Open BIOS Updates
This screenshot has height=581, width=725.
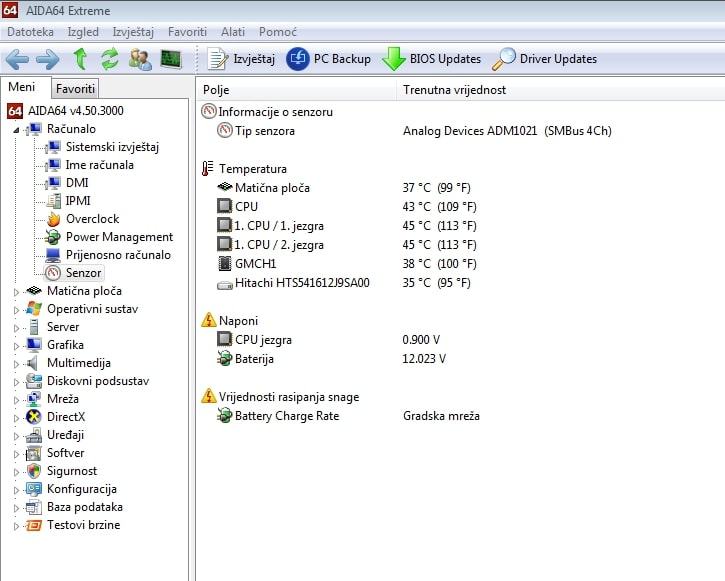pyautogui.click(x=432, y=59)
